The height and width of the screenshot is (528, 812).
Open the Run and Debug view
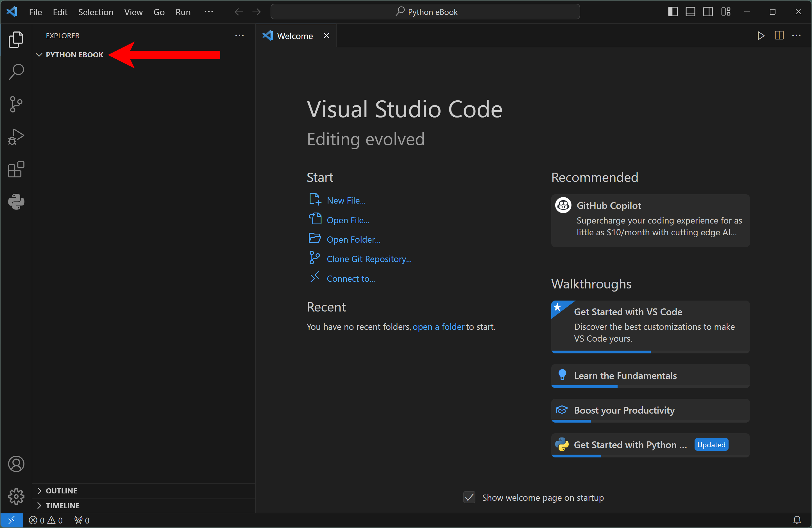pos(16,137)
